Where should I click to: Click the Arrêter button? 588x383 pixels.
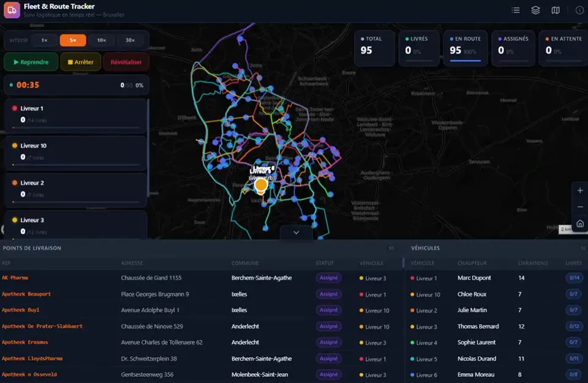(x=81, y=62)
